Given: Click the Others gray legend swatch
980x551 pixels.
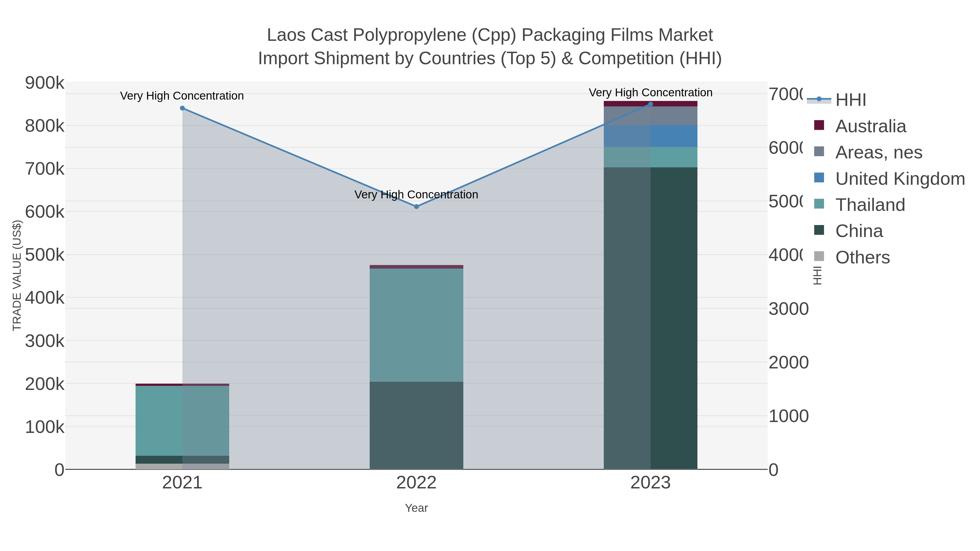Looking at the screenshot, I should click(819, 256).
